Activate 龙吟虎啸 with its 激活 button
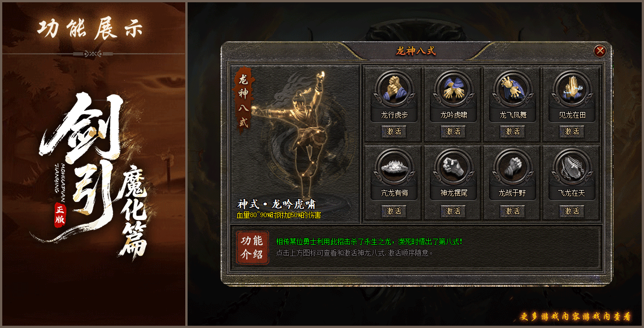The image size is (644, 328). 453,132
